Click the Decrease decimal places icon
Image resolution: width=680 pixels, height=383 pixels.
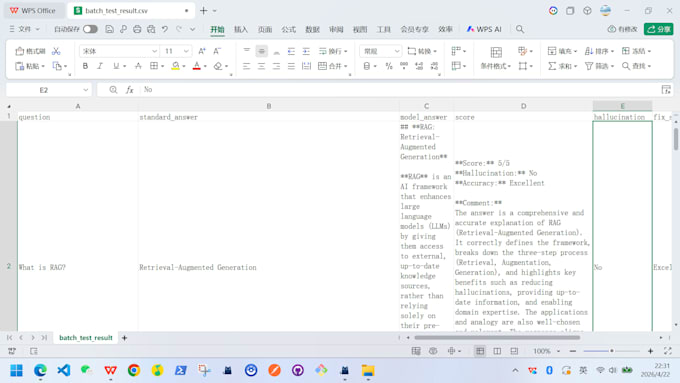434,66
